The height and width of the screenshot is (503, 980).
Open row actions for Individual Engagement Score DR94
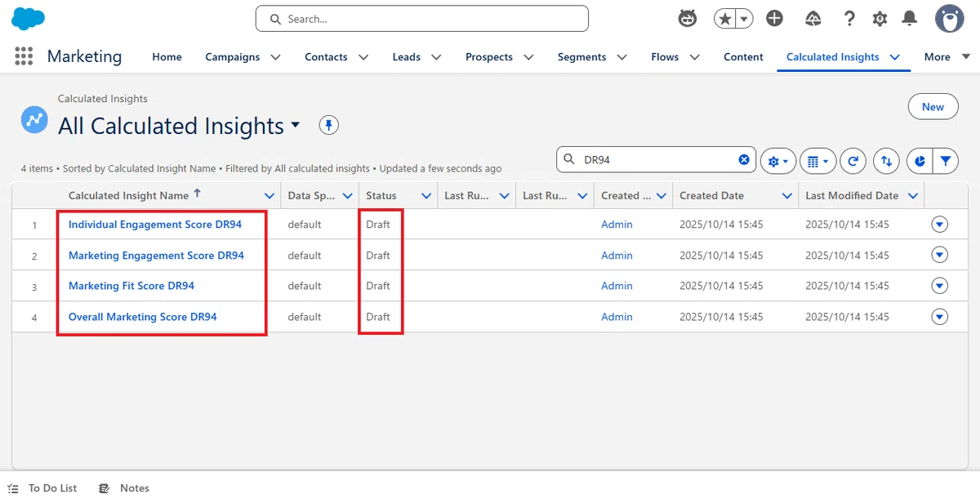click(x=939, y=225)
